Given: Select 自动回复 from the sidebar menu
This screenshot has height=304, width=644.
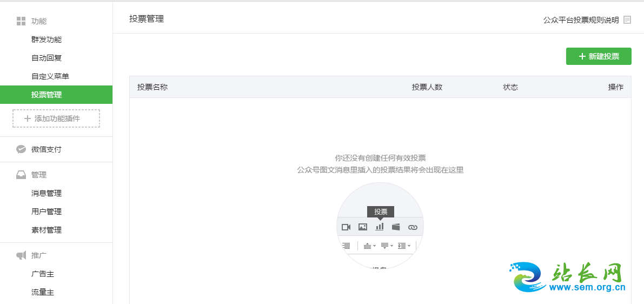Looking at the screenshot, I should (x=47, y=58).
